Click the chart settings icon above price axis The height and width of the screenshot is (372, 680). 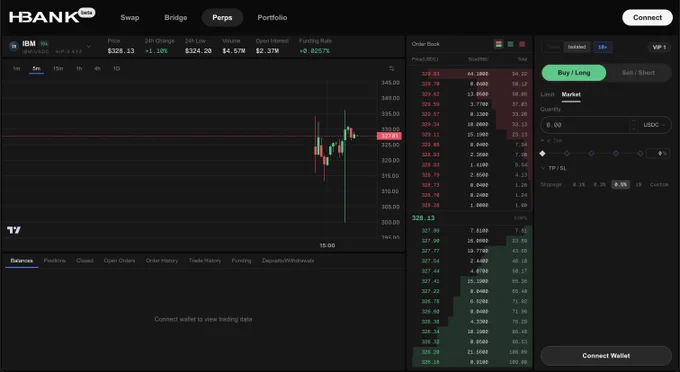[392, 69]
